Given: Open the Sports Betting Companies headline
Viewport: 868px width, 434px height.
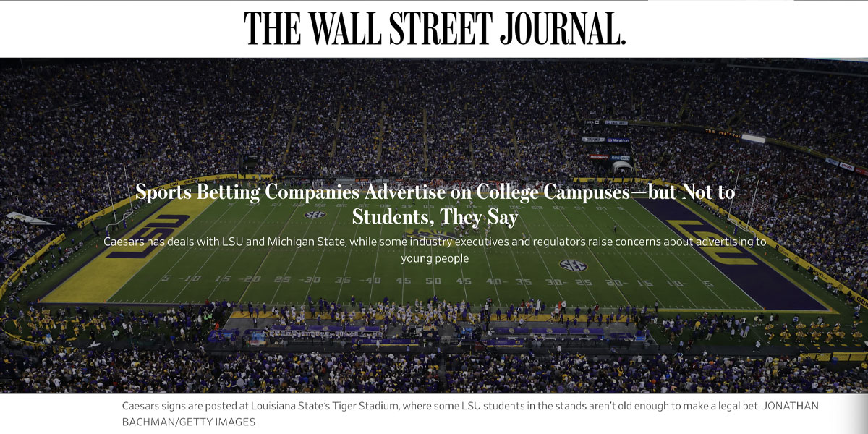Looking at the screenshot, I should coord(435,193).
